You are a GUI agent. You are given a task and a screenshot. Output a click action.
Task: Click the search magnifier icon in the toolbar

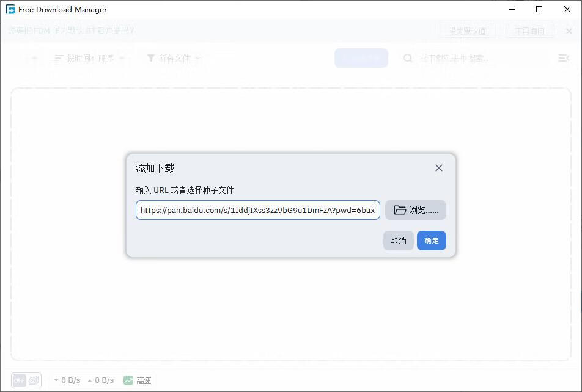(x=407, y=58)
